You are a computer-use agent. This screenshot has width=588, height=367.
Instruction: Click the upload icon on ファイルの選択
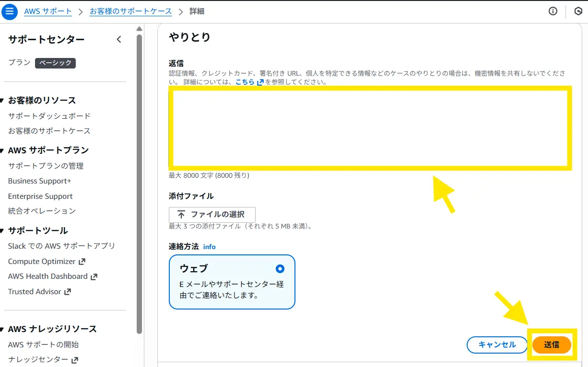181,215
